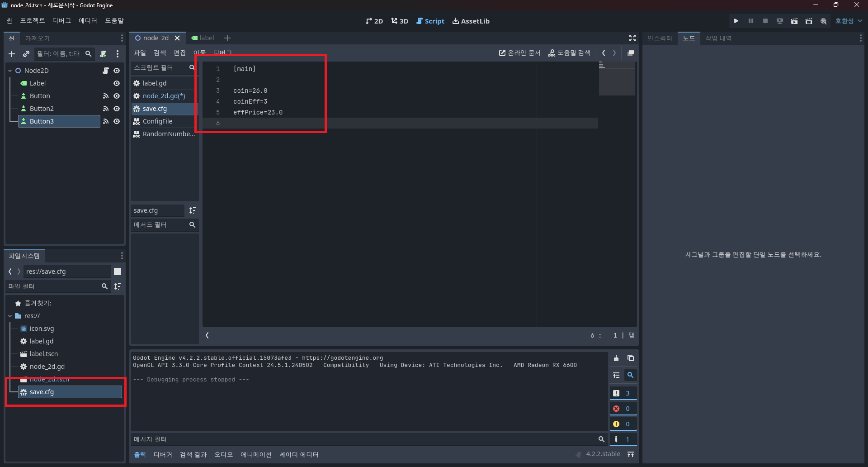Open the 프로젝트 menu

[33, 21]
